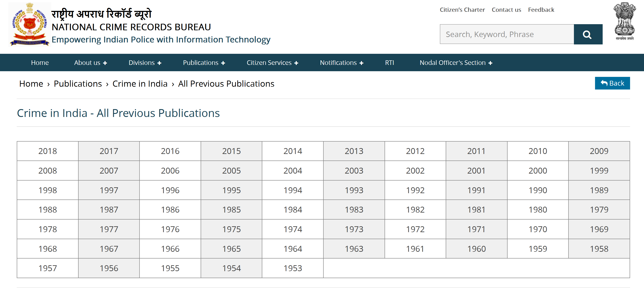Screen dimensions: 644x289
Task: Expand the About us menu
Action: [90, 63]
